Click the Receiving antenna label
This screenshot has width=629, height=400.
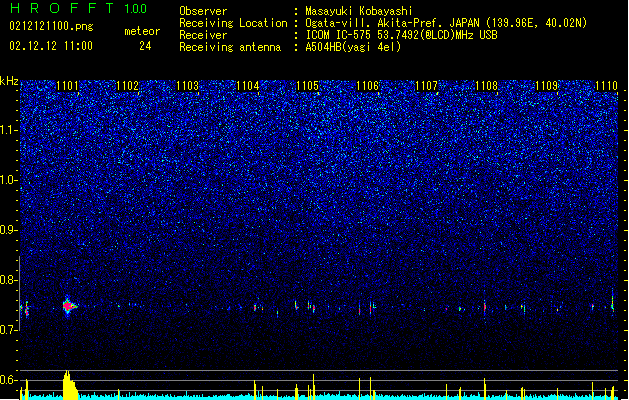(230, 47)
